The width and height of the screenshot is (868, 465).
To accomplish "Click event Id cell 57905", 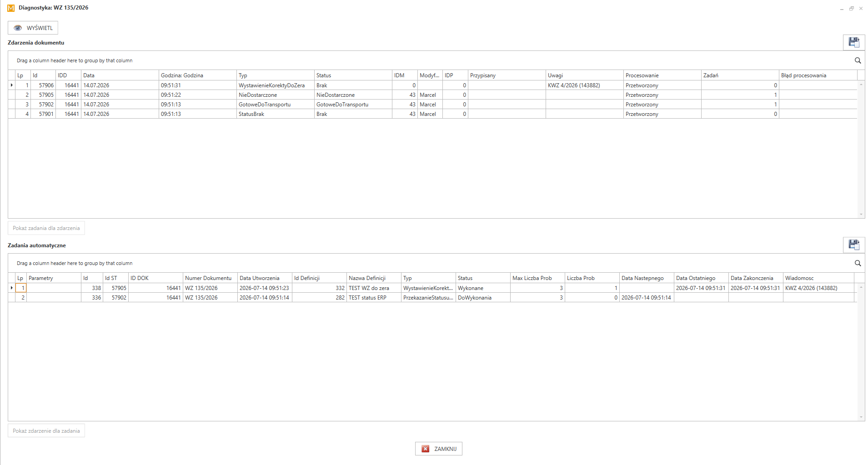I will point(43,95).
